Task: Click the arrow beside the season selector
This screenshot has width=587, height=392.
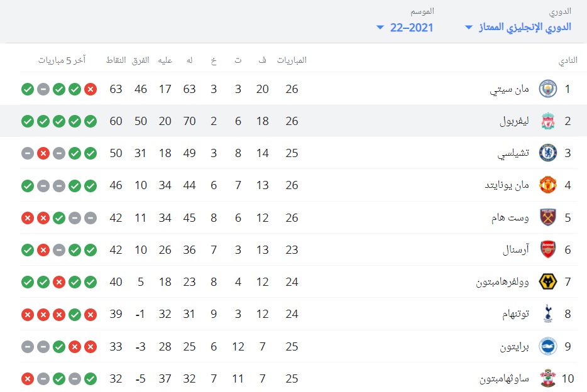Action: [x=380, y=27]
